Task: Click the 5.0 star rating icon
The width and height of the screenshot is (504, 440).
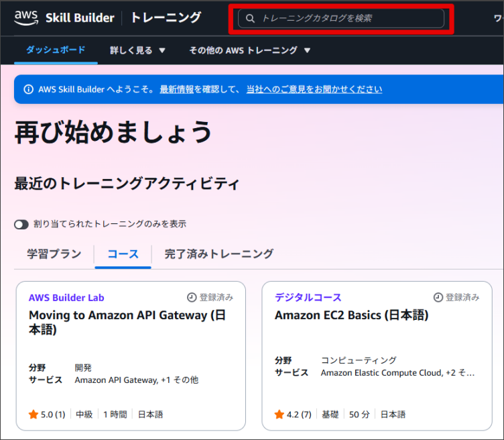Action: (x=34, y=415)
